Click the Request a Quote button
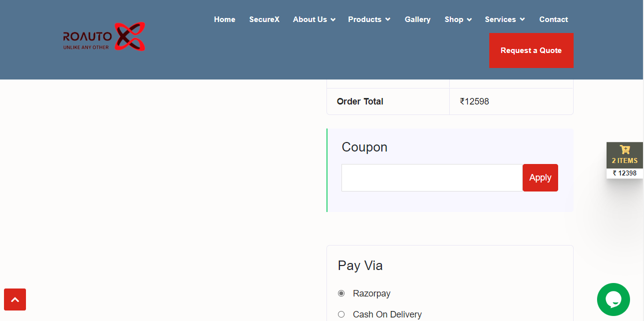 (531, 50)
